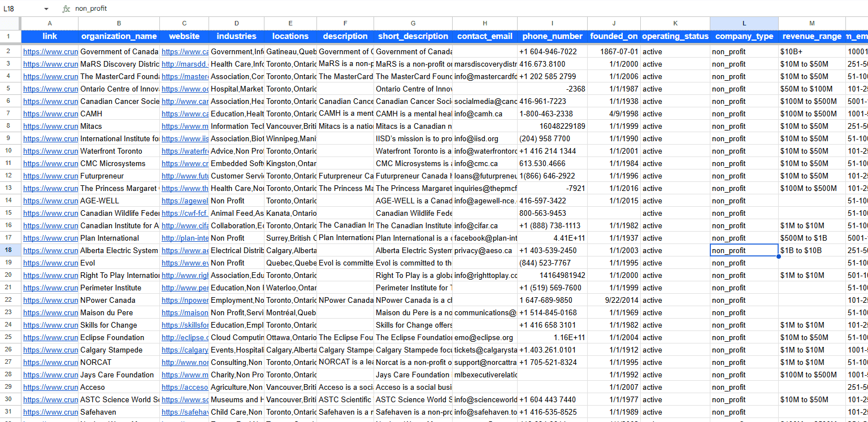
Task: Select the Evol organization cell
Action: click(x=119, y=263)
